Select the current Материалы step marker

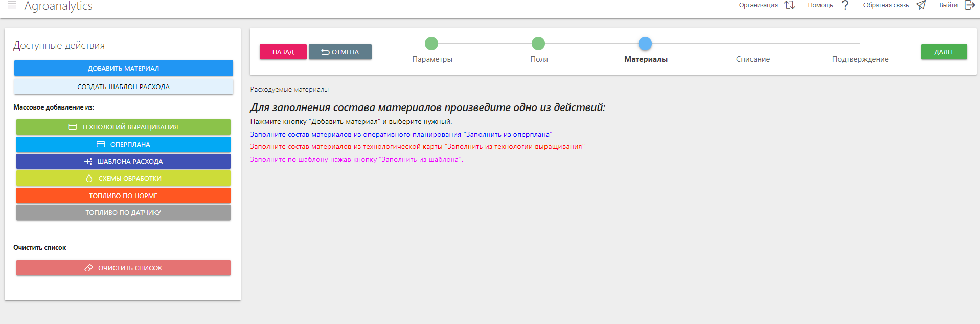[645, 44]
